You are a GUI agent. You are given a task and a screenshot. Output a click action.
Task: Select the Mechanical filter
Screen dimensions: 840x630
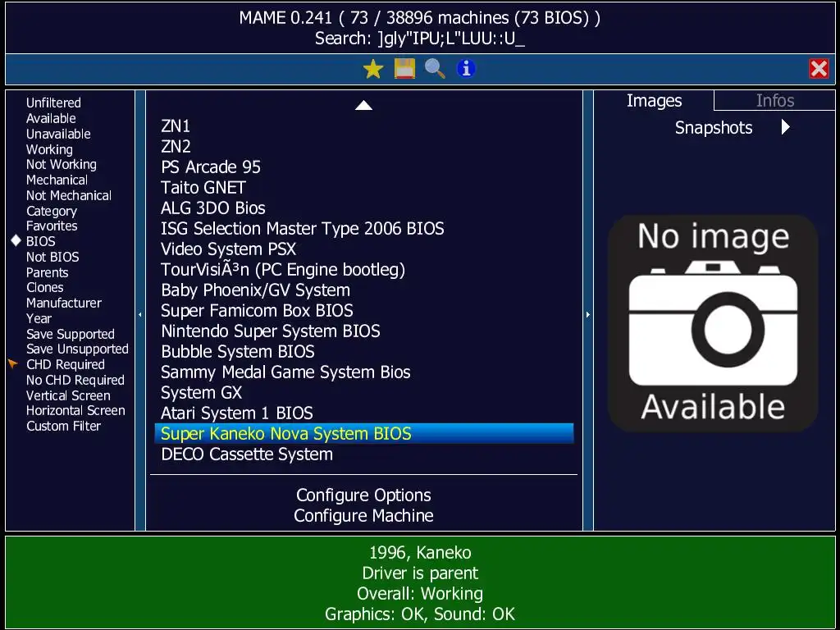pyautogui.click(x=57, y=180)
